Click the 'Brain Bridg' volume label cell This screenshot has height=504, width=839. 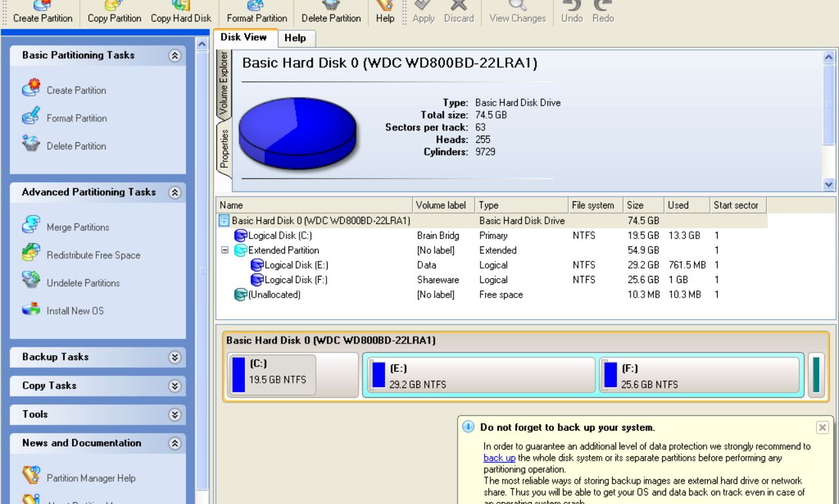click(438, 236)
